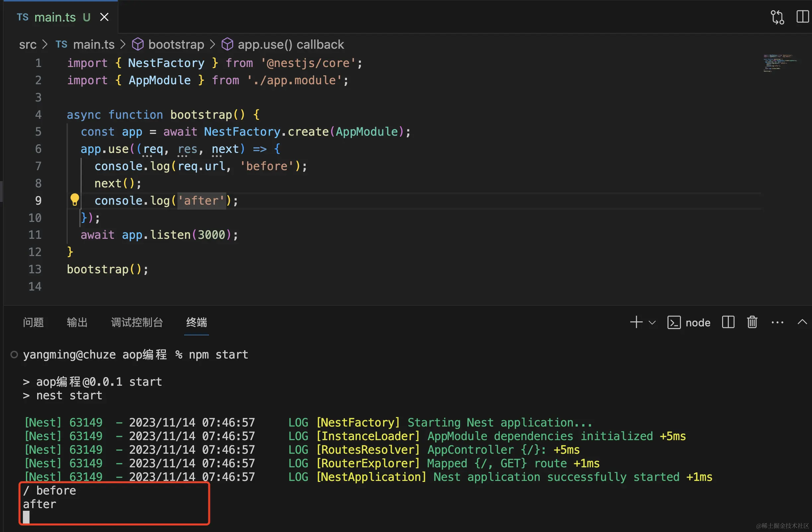Click the code minimap preview
812x532 pixels.
[780, 63]
